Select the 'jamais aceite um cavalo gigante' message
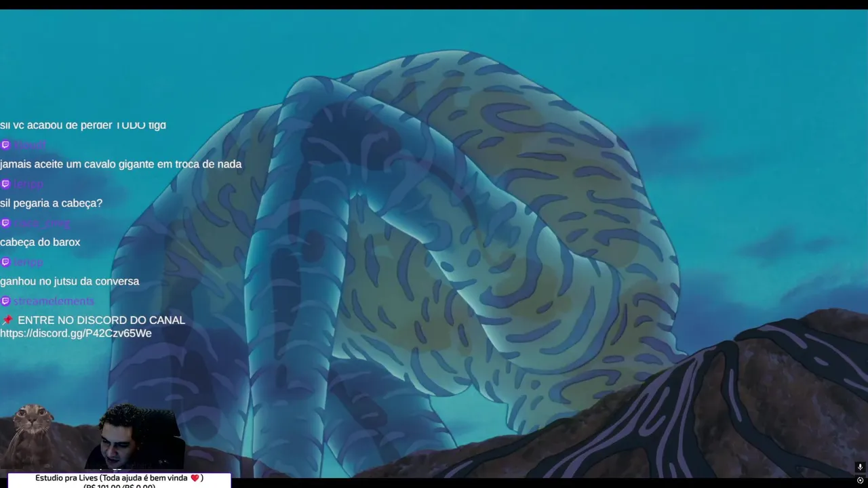 [121, 164]
